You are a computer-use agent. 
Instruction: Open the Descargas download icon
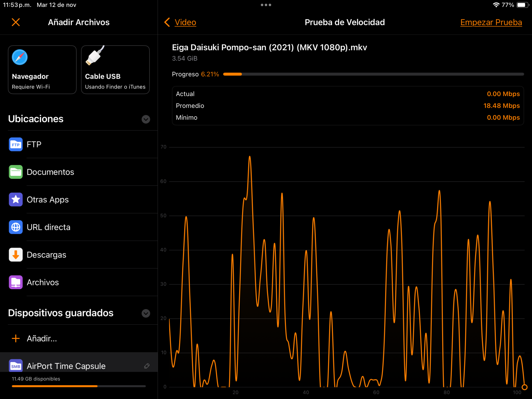coord(16,255)
